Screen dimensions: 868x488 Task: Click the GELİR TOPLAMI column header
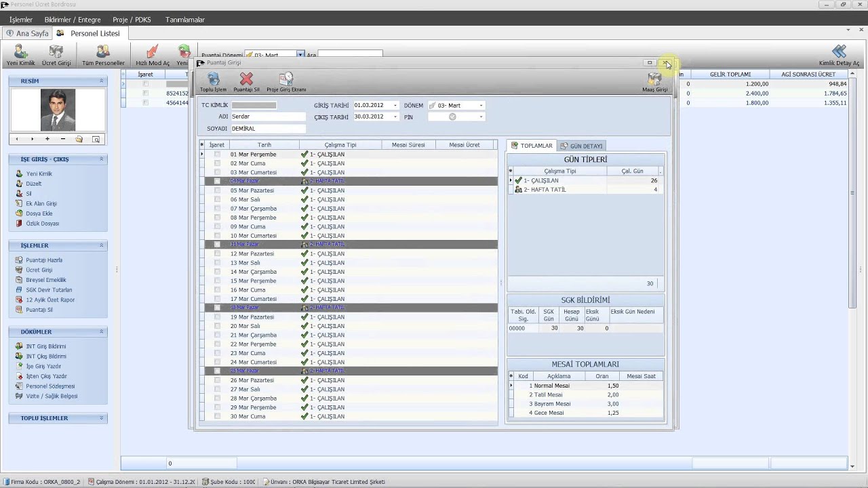[730, 75]
